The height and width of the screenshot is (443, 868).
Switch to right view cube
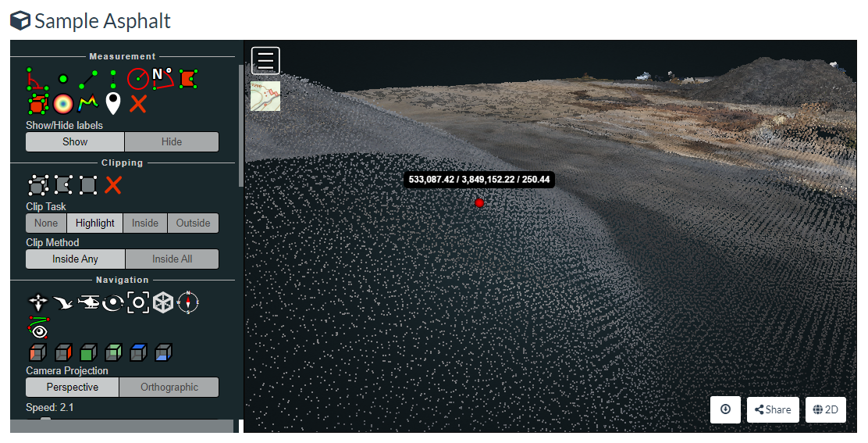pos(63,352)
